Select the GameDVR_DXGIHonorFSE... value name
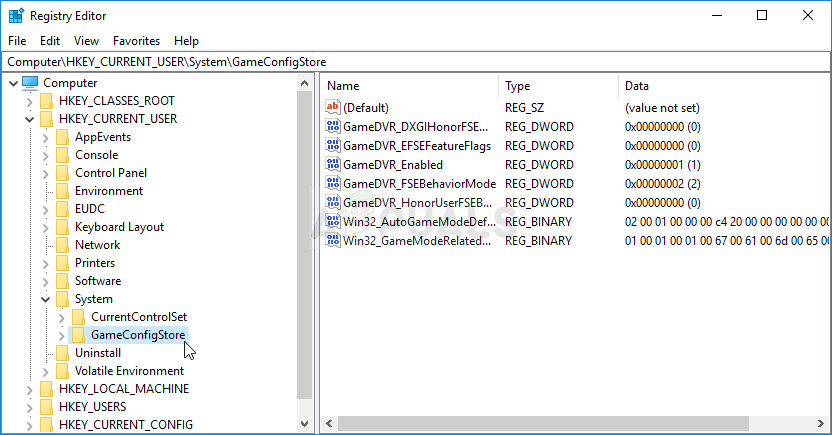 (415, 127)
